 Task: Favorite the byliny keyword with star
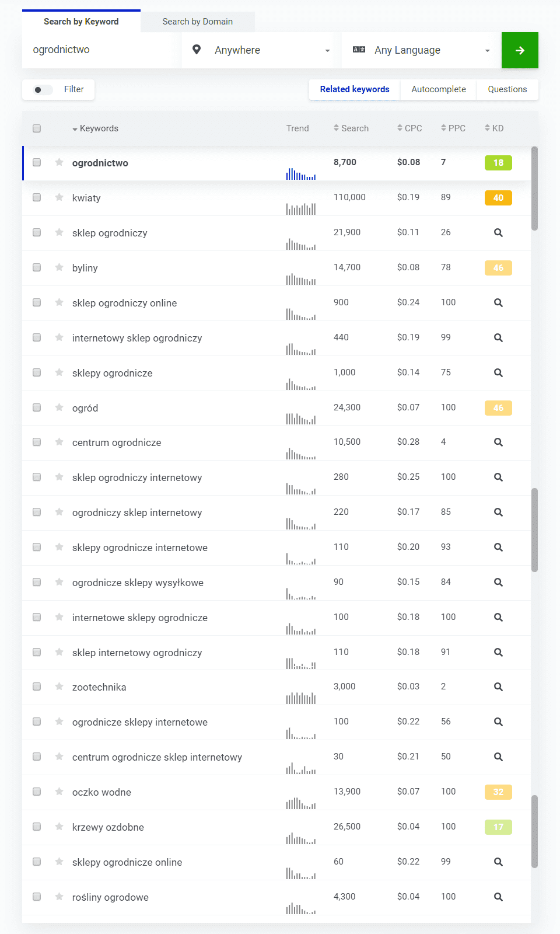(59, 267)
